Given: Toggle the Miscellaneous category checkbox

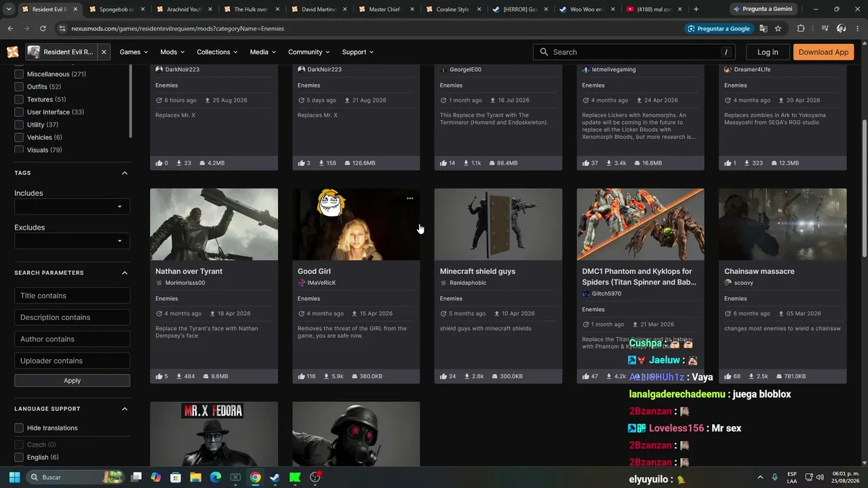Looking at the screenshot, I should click(19, 74).
